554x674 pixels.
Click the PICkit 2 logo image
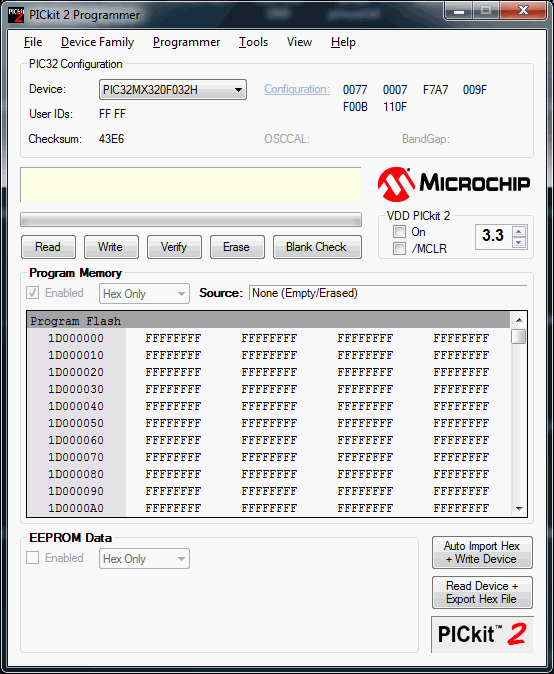coord(482,634)
